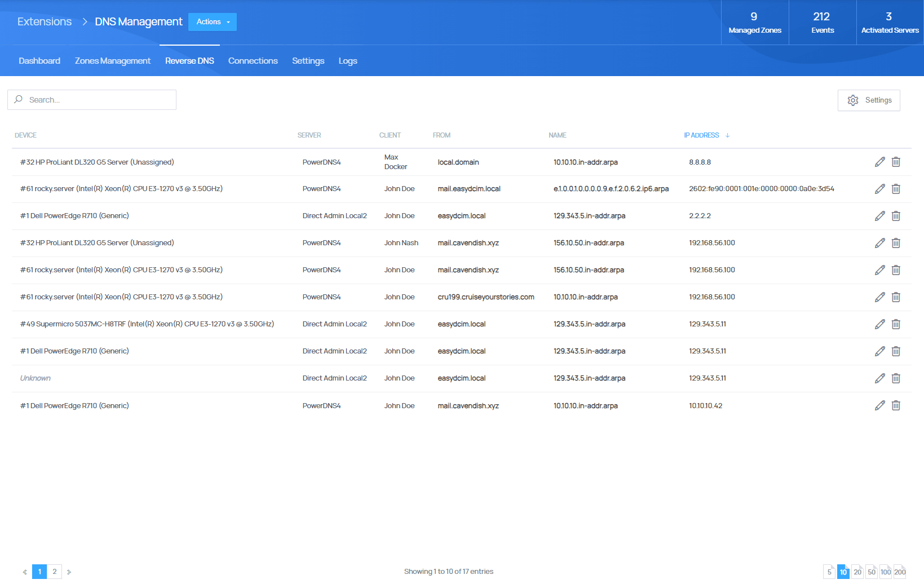
Task: Click the mail.easydcim.local From cell
Action: pos(469,189)
